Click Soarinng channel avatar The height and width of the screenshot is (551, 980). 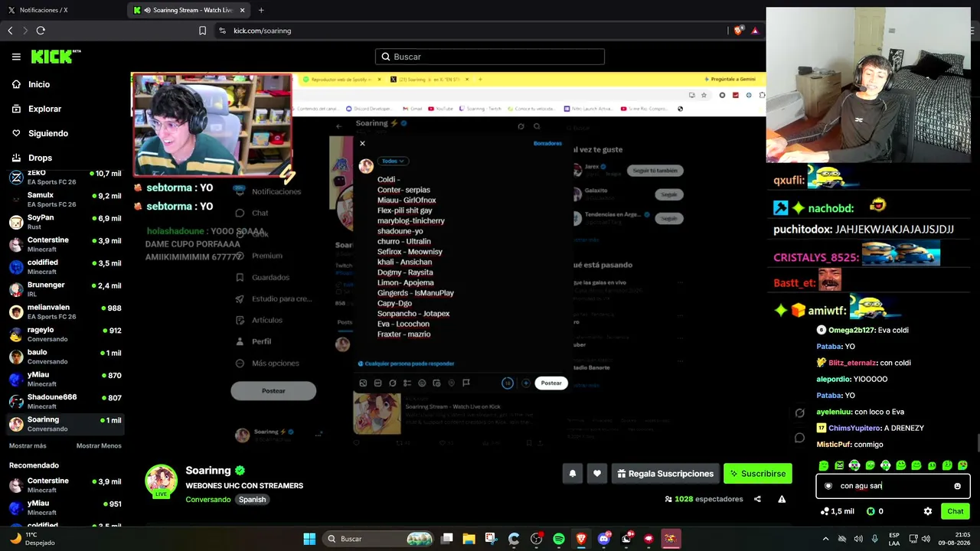coord(162,481)
